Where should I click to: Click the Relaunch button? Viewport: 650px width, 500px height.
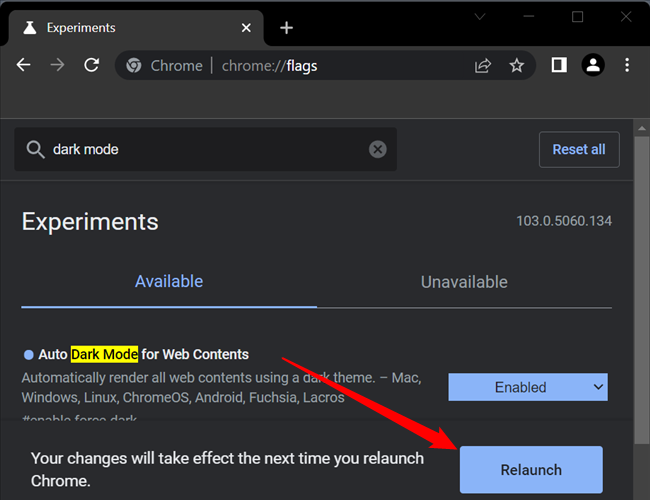click(531, 470)
